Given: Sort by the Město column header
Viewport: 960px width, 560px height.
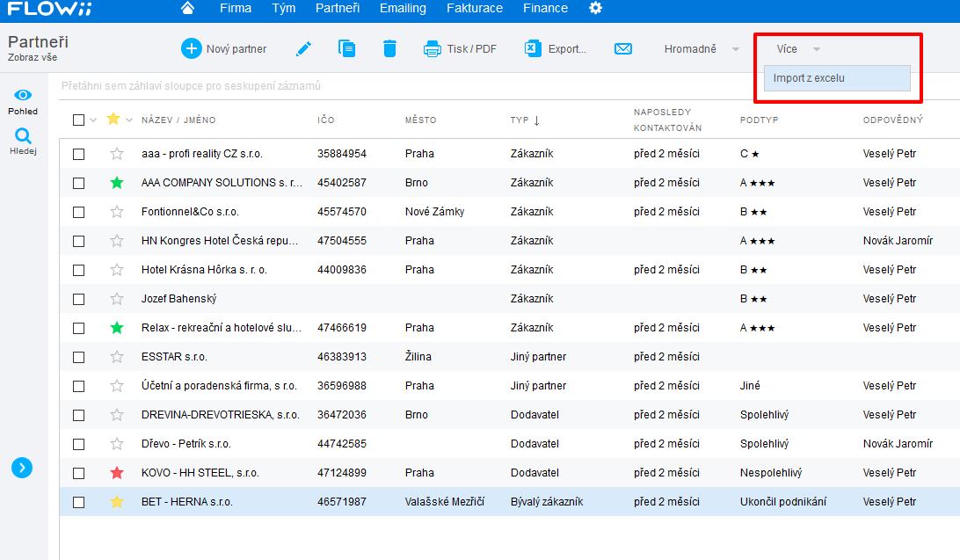Looking at the screenshot, I should coord(420,120).
